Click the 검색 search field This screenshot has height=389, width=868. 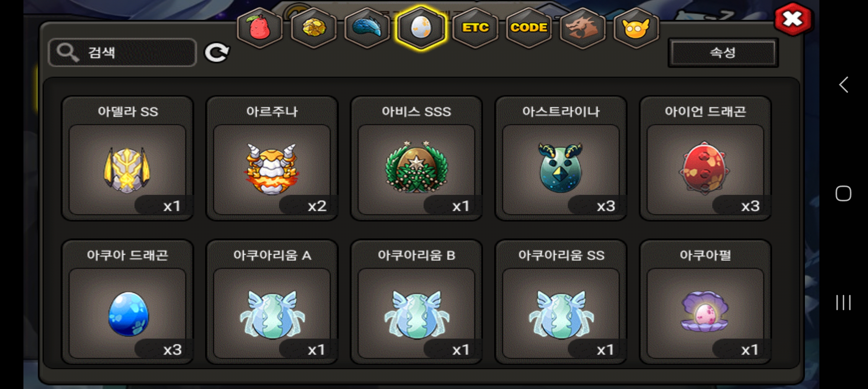click(x=122, y=53)
